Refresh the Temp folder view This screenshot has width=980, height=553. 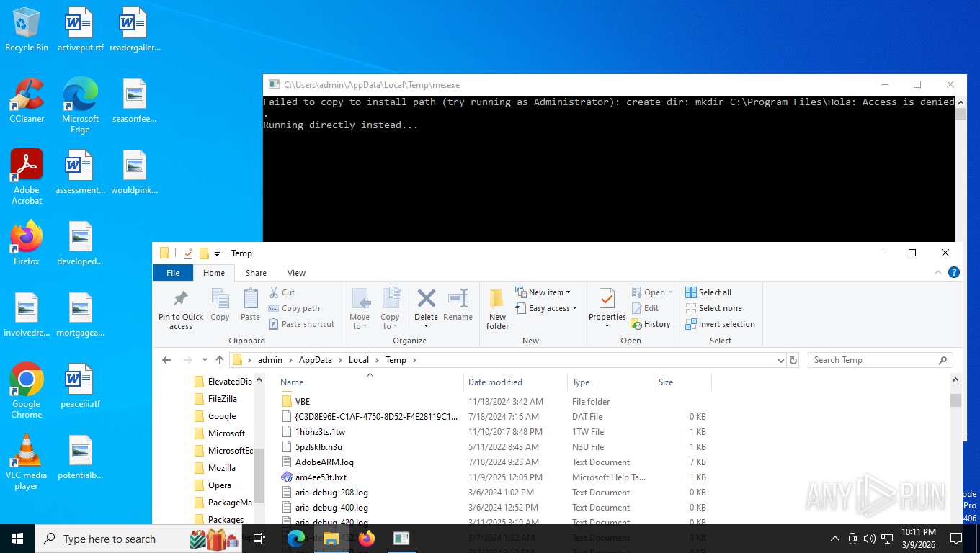793,360
